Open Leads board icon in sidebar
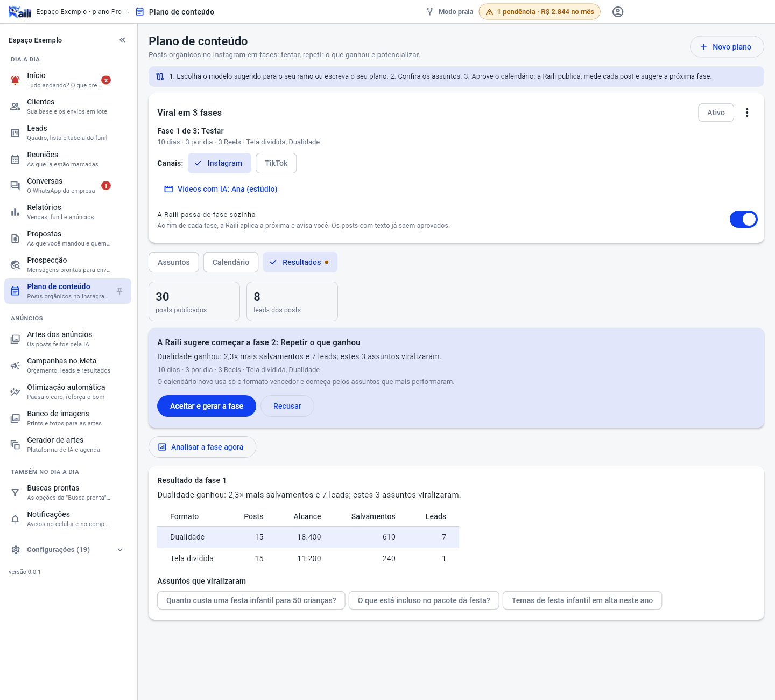 pos(15,133)
